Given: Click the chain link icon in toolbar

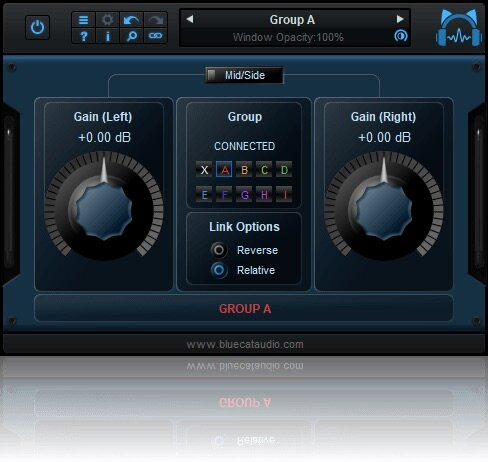Looking at the screenshot, I should pyautogui.click(x=155, y=36).
